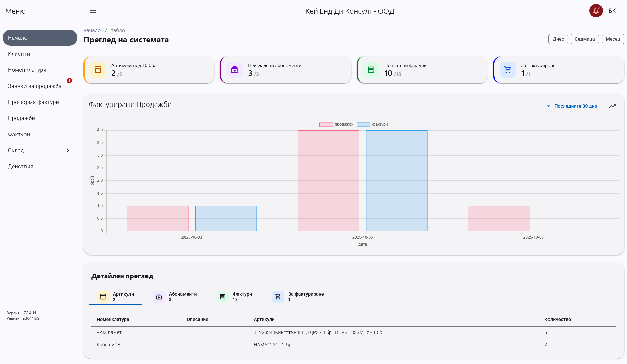Click the cart icon on За фактуриране tab
This screenshot has width=627, height=364.
pyautogui.click(x=278, y=296)
